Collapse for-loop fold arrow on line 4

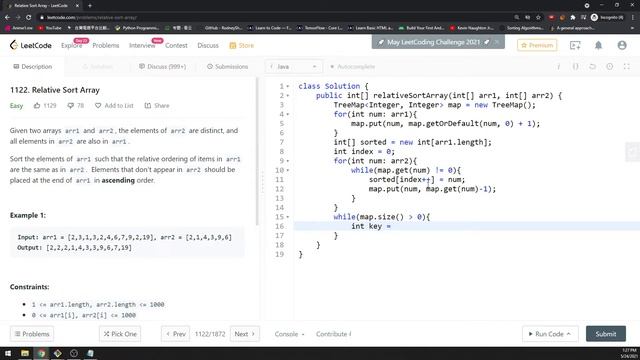(x=288, y=114)
